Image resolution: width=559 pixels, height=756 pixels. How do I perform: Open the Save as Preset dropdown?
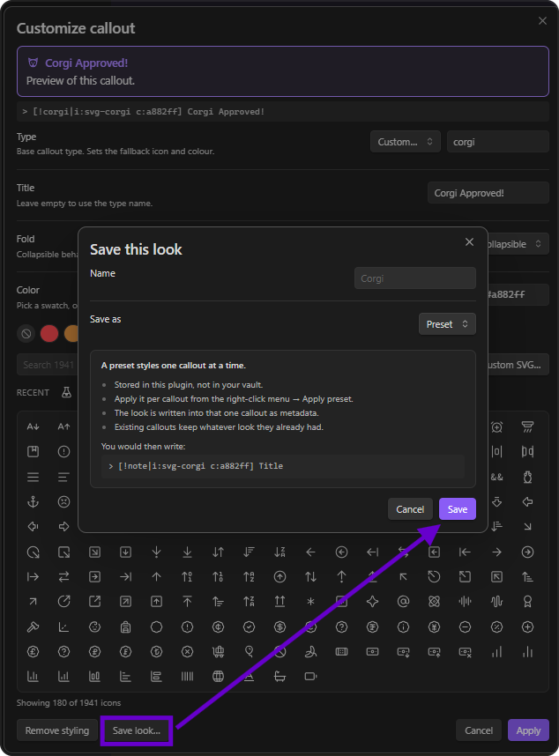[447, 324]
